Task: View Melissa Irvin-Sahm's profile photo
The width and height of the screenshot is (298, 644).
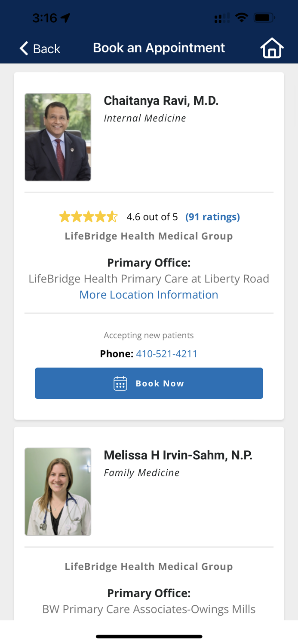Action: click(x=58, y=491)
